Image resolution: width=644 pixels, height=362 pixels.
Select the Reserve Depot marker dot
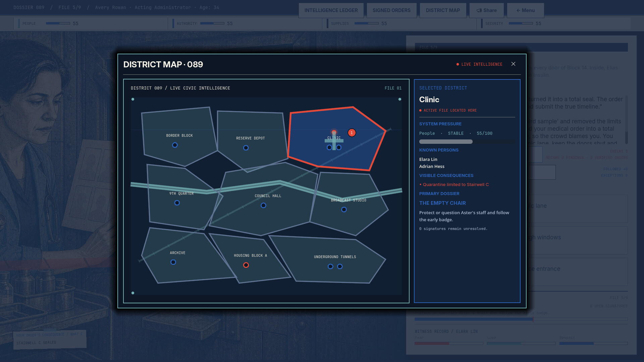click(x=246, y=148)
